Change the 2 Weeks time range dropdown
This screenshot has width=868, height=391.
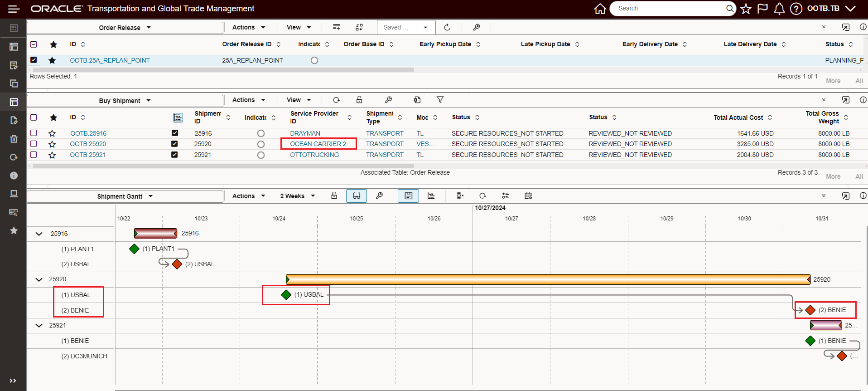click(x=297, y=196)
